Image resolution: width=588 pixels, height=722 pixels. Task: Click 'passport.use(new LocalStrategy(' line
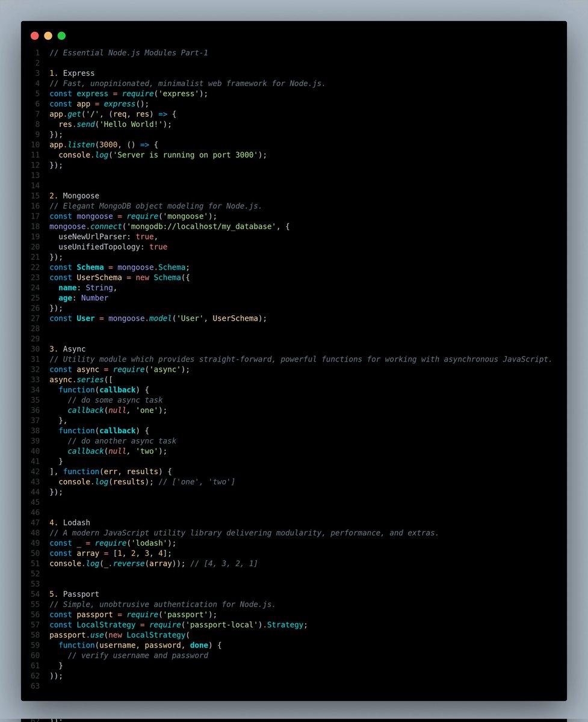pyautogui.click(x=120, y=635)
